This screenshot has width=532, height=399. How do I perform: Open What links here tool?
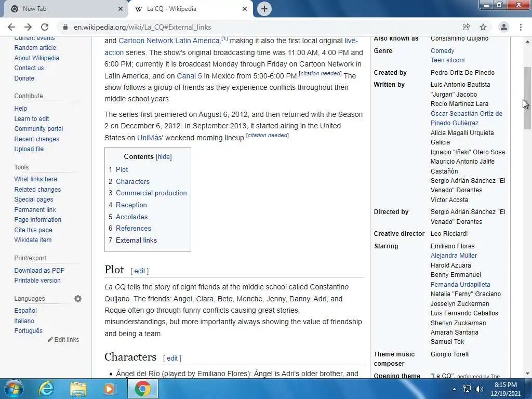point(36,179)
